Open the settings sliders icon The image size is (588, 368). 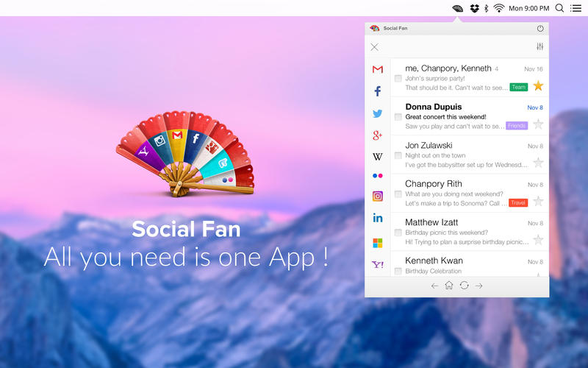(540, 46)
